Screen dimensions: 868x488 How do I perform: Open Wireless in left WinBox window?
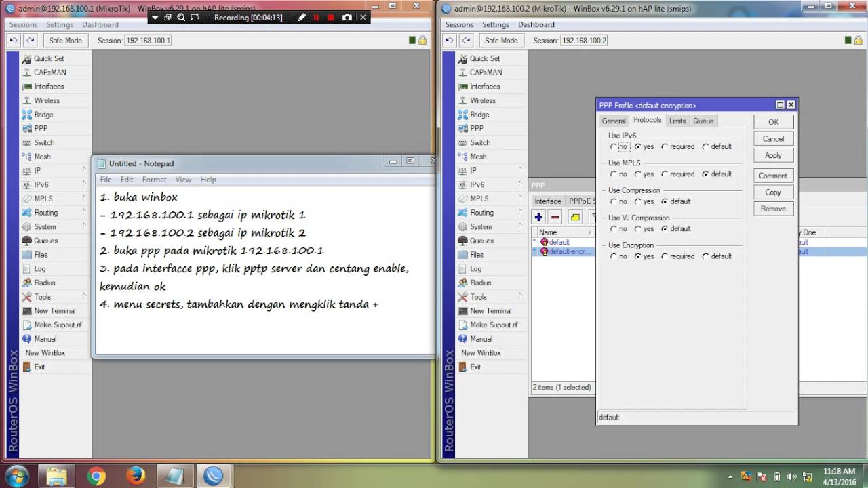pyautogui.click(x=47, y=100)
